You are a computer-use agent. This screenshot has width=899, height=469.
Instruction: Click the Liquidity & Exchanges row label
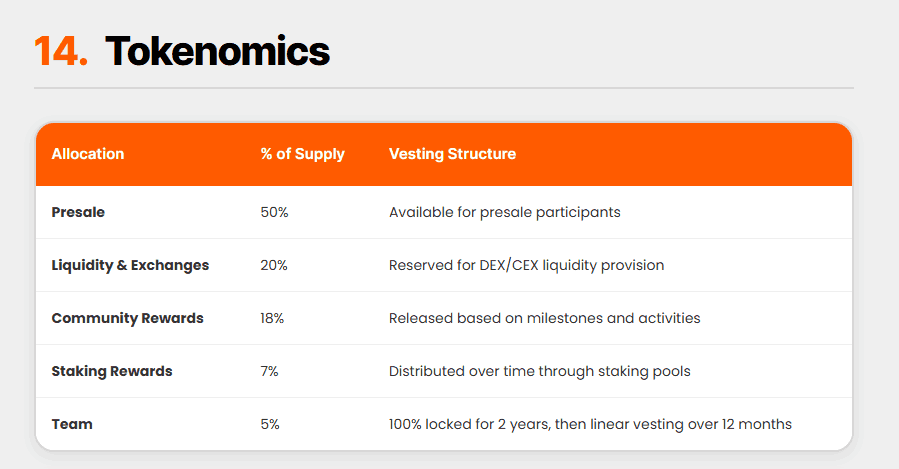coord(130,265)
